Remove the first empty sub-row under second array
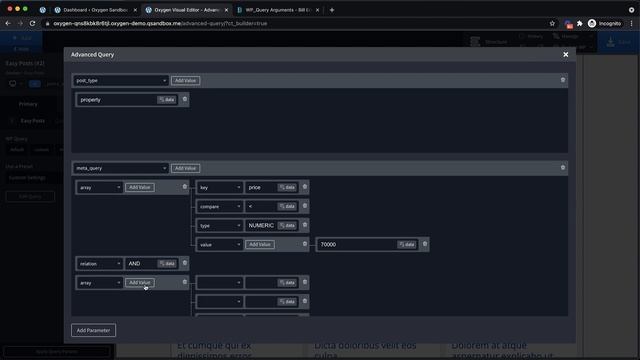The height and width of the screenshot is (360, 640). pyautogui.click(x=304, y=282)
